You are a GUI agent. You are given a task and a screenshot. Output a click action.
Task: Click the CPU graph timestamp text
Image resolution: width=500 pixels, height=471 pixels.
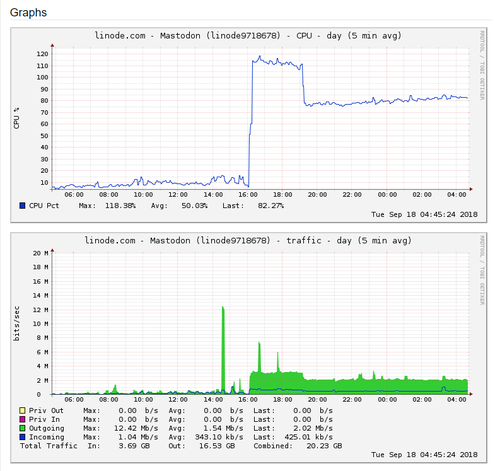[x=424, y=214]
